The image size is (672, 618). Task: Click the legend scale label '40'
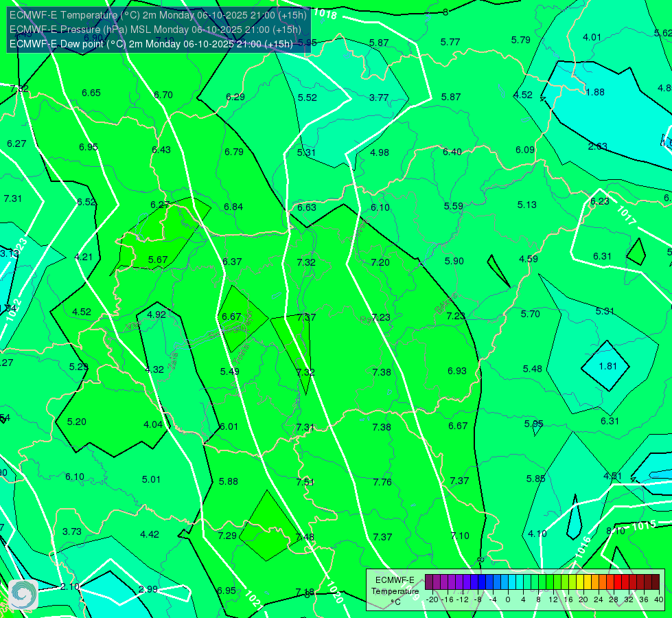pyautogui.click(x=659, y=599)
